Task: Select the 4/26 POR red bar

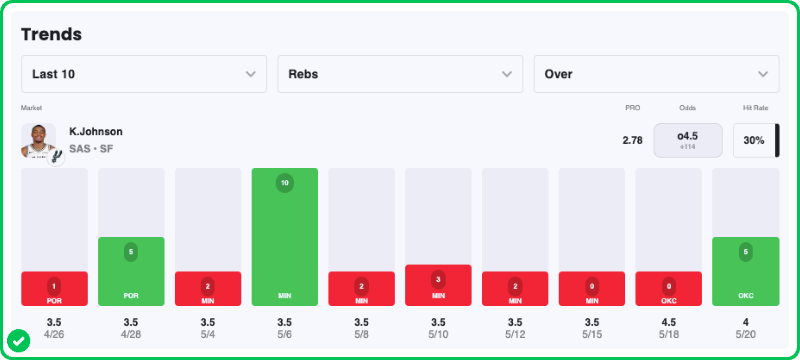Action: pyautogui.click(x=55, y=289)
